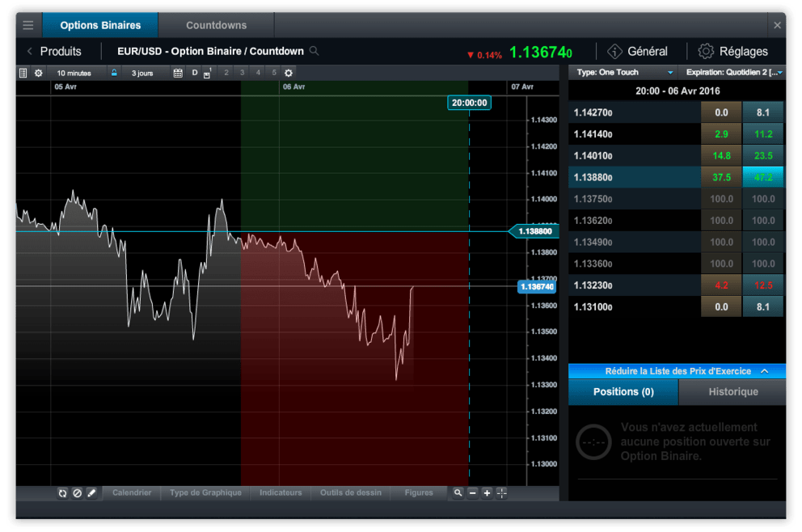Refresh the chart
The height and width of the screenshot is (532, 802).
[x=62, y=493]
